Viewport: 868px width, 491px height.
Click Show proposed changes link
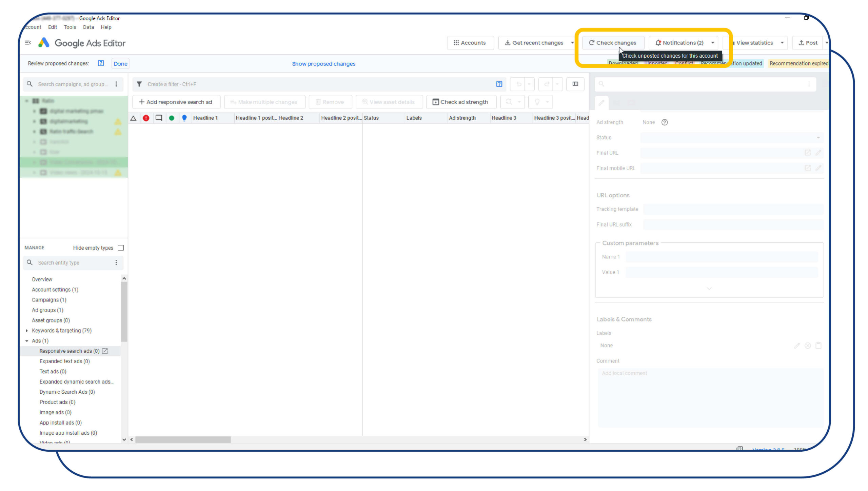324,64
